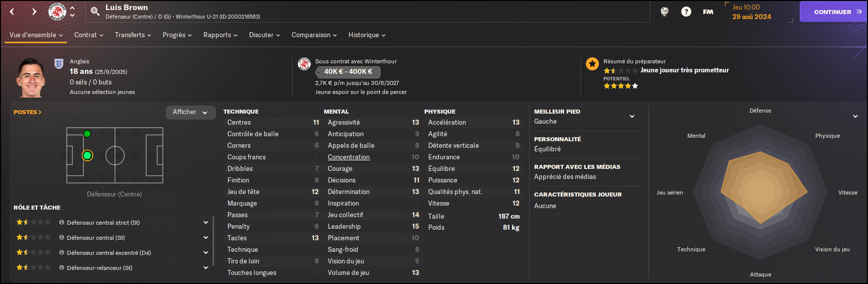868x284 pixels.
Task: Open the world globe notifications icon
Action: 664,12
